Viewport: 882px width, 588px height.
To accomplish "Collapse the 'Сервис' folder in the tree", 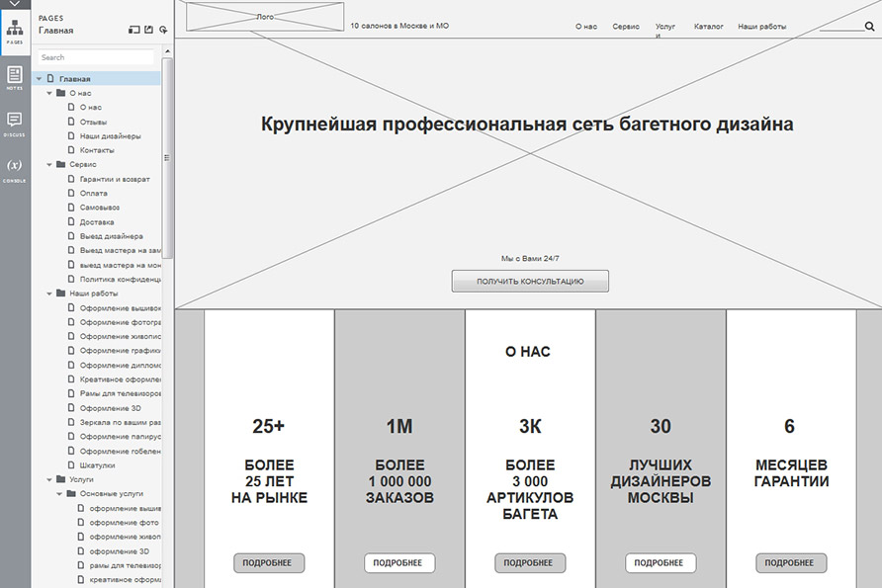I will [48, 164].
